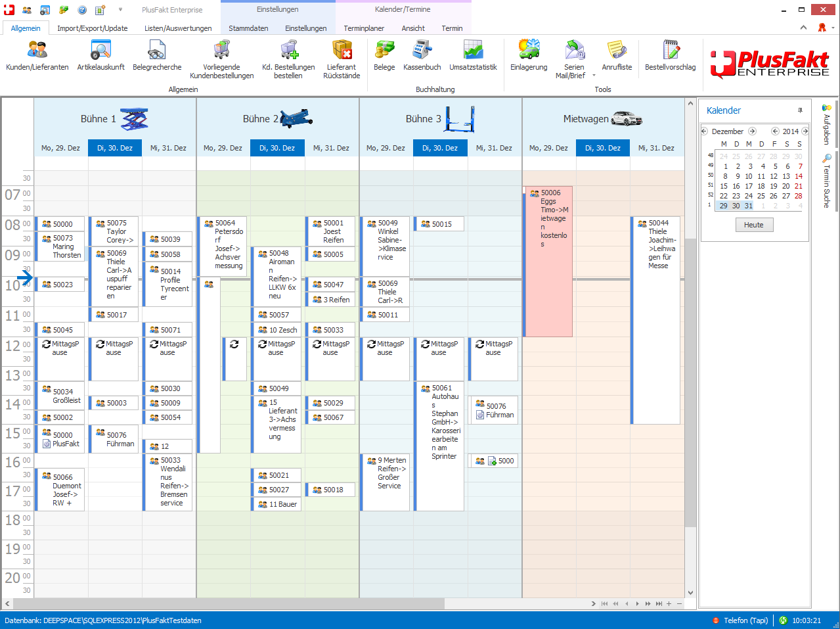
Task: Go to next year after 2014
Action: coord(805,131)
